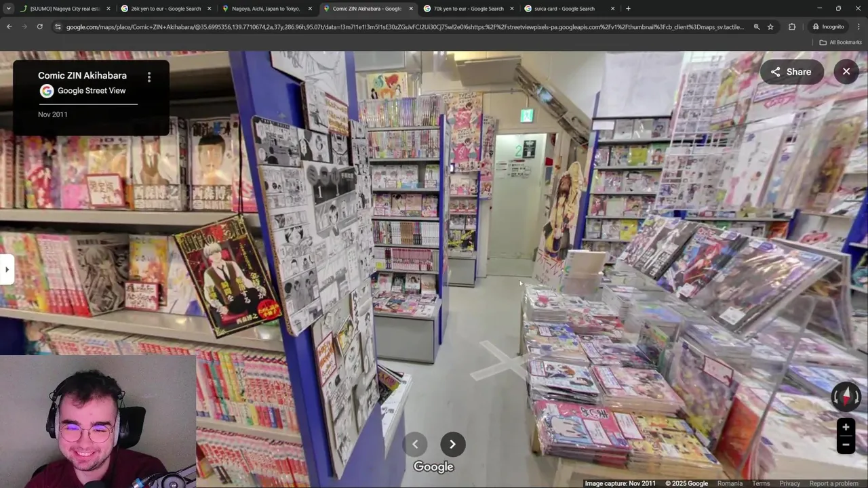Share this Street View

coord(791,72)
